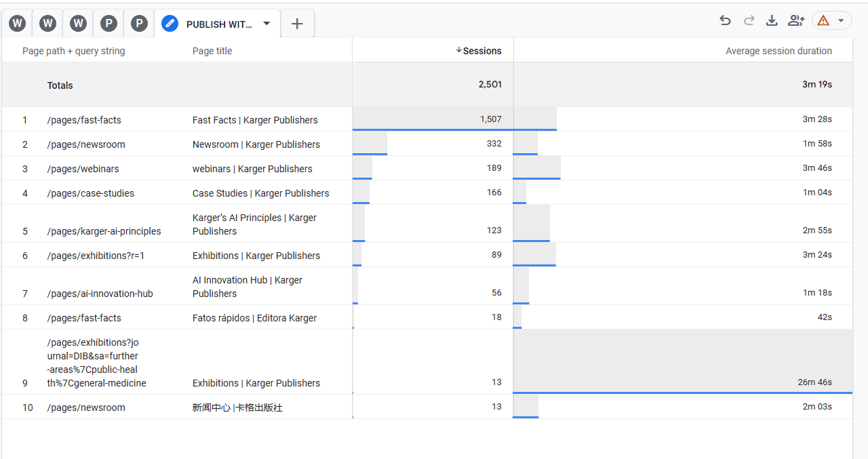The width and height of the screenshot is (868, 459).
Task: Click the Page title column header
Action: [x=212, y=51]
